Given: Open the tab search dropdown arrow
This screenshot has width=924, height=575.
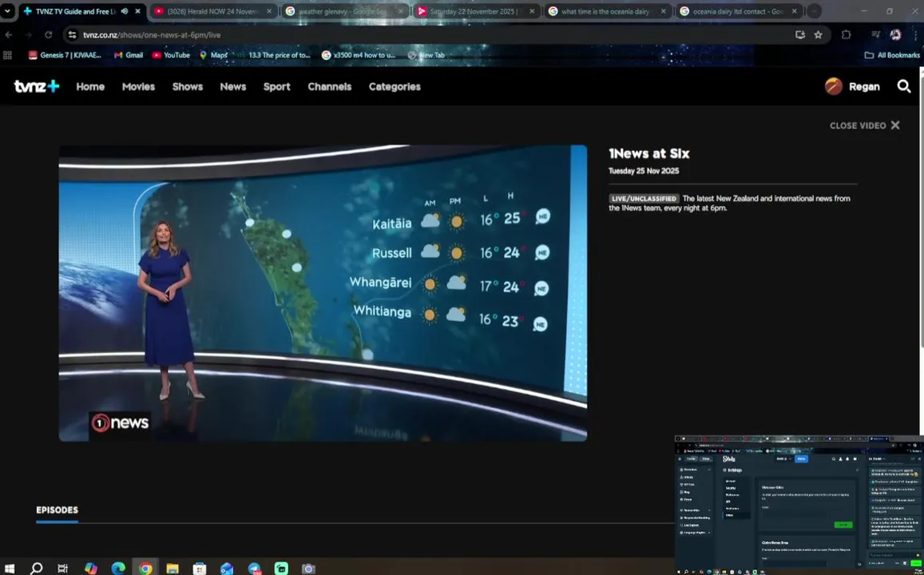Looking at the screenshot, I should click(x=8, y=11).
